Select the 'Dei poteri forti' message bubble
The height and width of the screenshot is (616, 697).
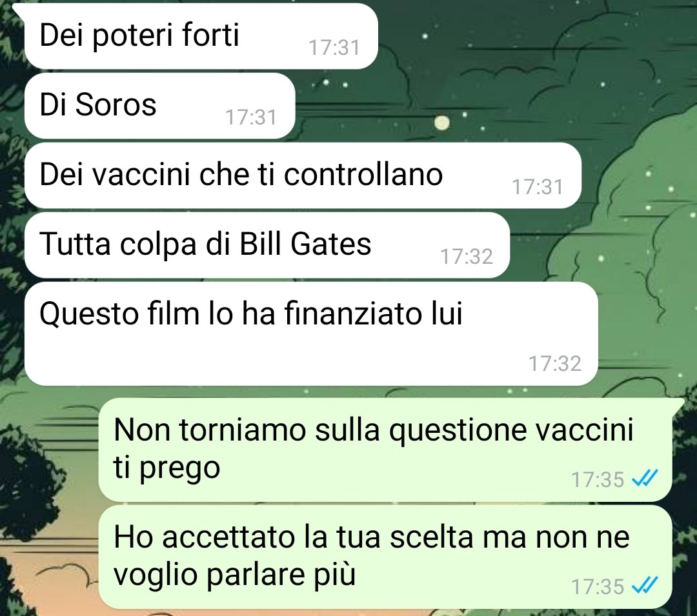201,36
